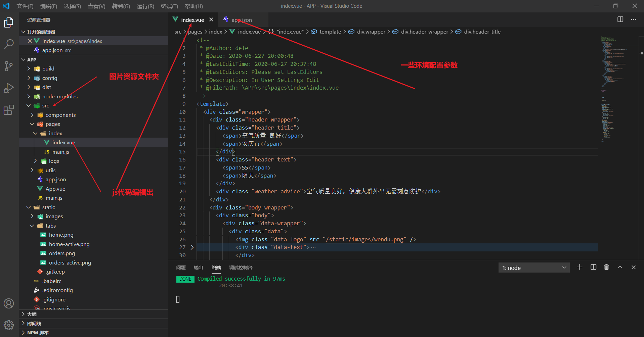
Task: Open main.js under the index folder
Action: coord(93,152)
